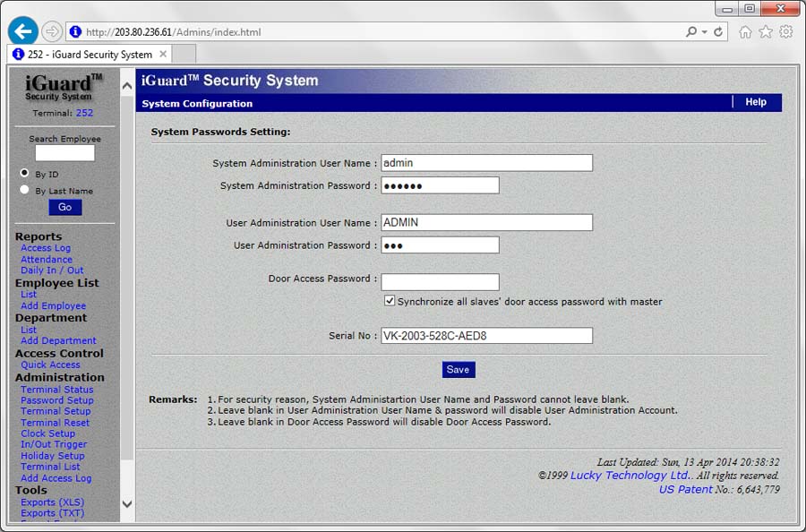Open the Holiday Setup link

[x=53, y=456]
